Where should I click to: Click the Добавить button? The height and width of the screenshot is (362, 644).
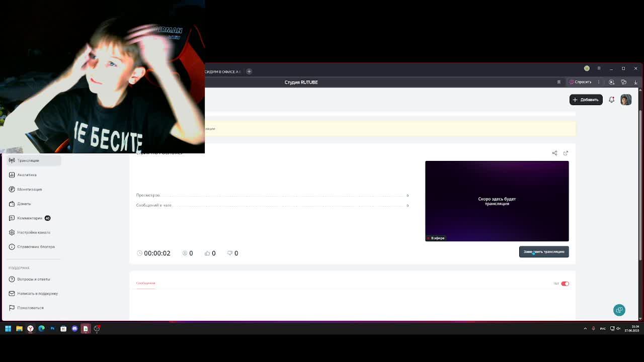(x=586, y=100)
